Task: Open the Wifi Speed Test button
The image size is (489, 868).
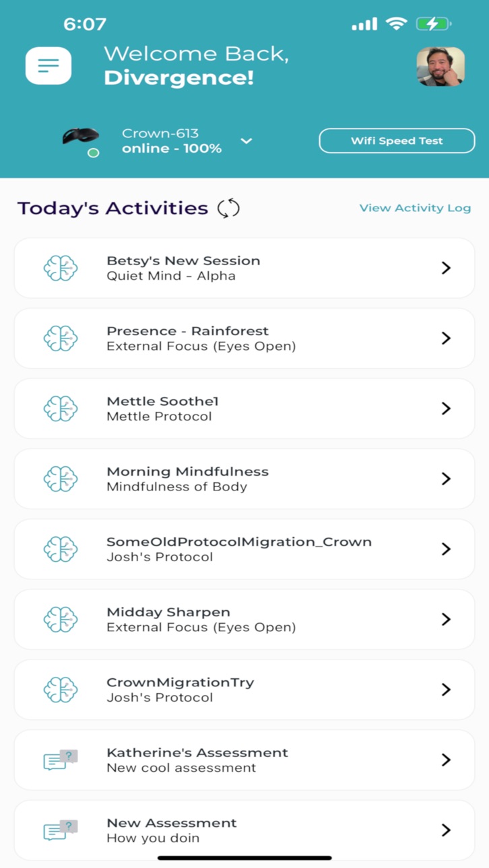Action: coord(397,141)
